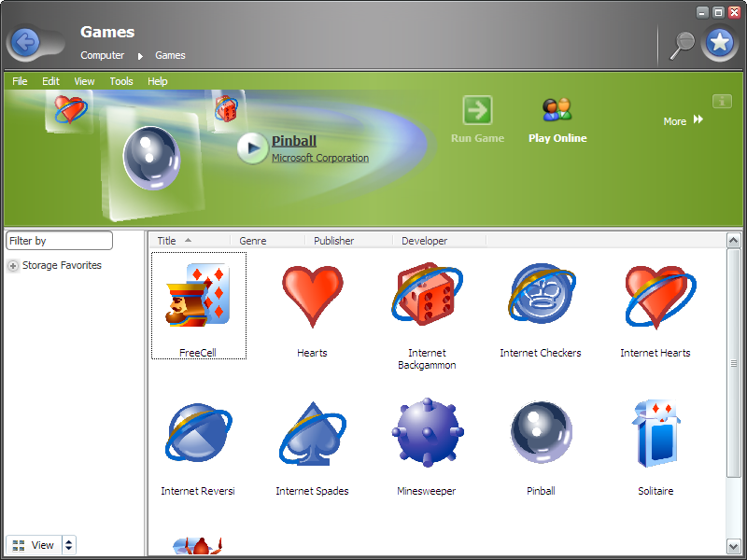Click the Storage Favorites label
747x560 pixels.
tap(62, 265)
